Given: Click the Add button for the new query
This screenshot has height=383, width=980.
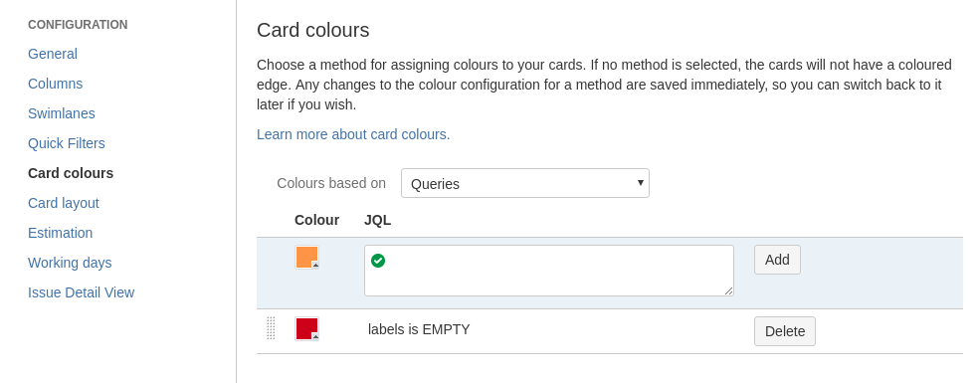Looking at the screenshot, I should click(x=777, y=260).
